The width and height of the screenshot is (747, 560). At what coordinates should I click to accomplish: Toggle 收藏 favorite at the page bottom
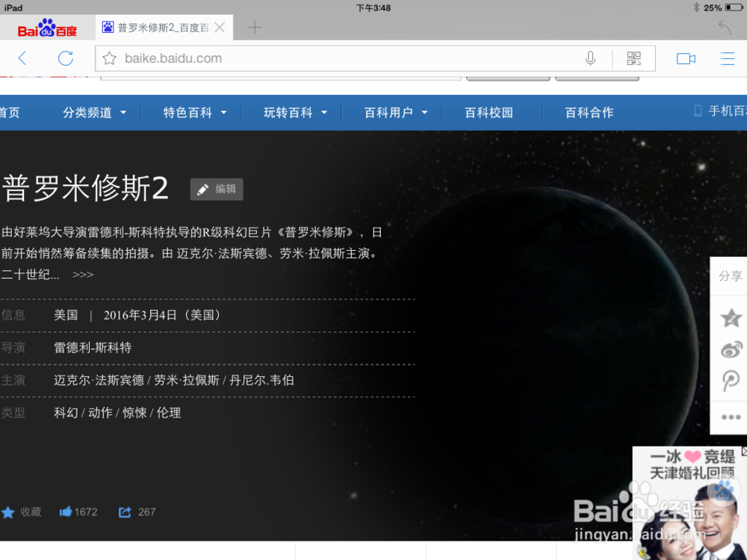pyautogui.click(x=22, y=512)
